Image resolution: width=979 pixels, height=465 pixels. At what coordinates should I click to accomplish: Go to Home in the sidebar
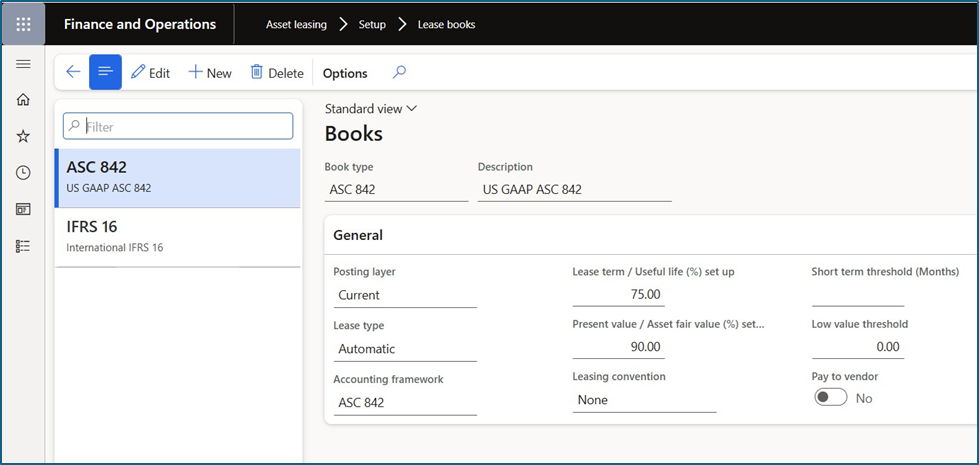[23, 100]
